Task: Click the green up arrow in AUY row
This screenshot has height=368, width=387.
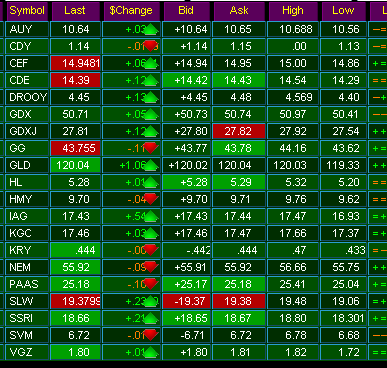Action: pos(151,30)
